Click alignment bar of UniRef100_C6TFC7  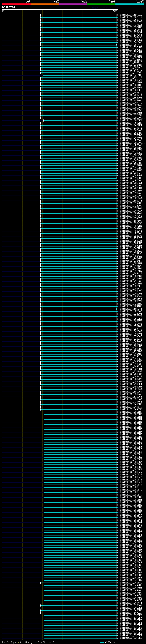[81, 120]
